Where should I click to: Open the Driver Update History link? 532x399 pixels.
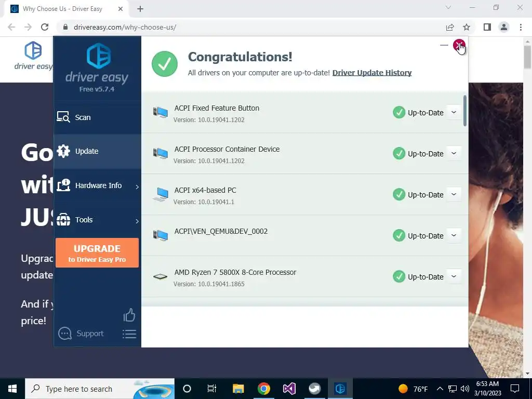click(x=372, y=73)
